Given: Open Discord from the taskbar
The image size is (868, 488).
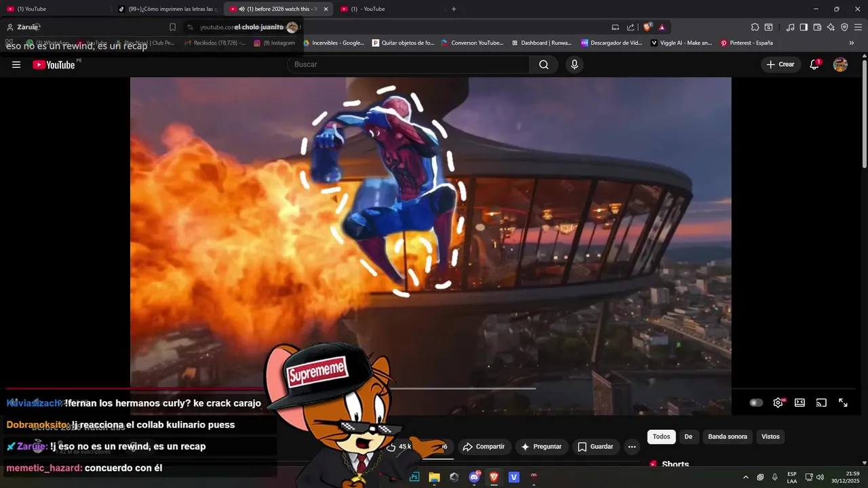Looking at the screenshot, I should point(475,477).
